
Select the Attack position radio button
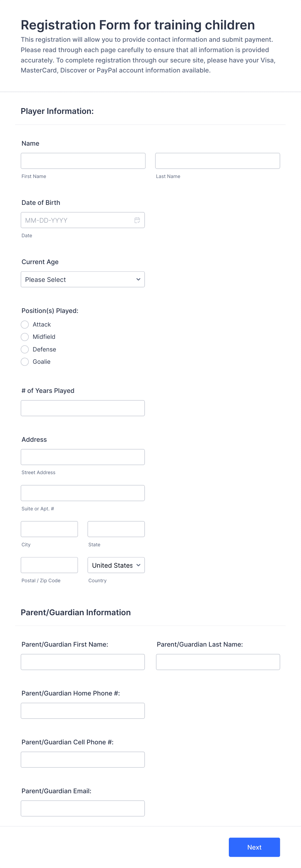25,324
